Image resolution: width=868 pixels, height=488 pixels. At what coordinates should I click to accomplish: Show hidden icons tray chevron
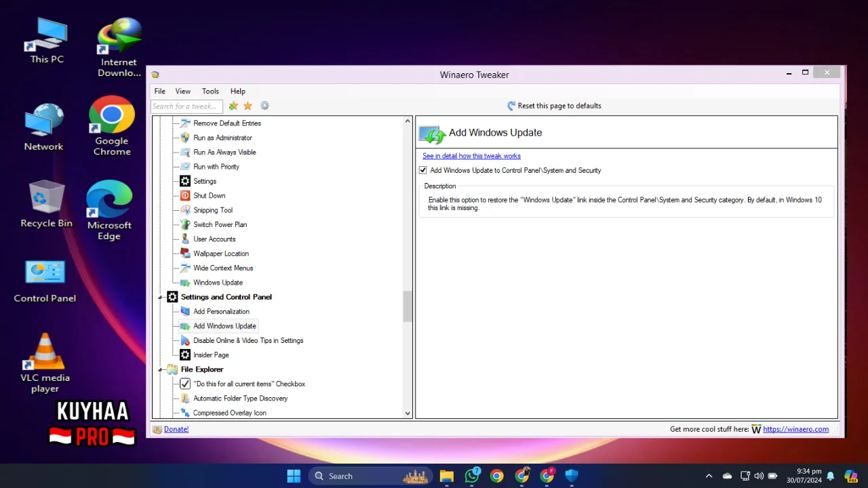[709, 476]
